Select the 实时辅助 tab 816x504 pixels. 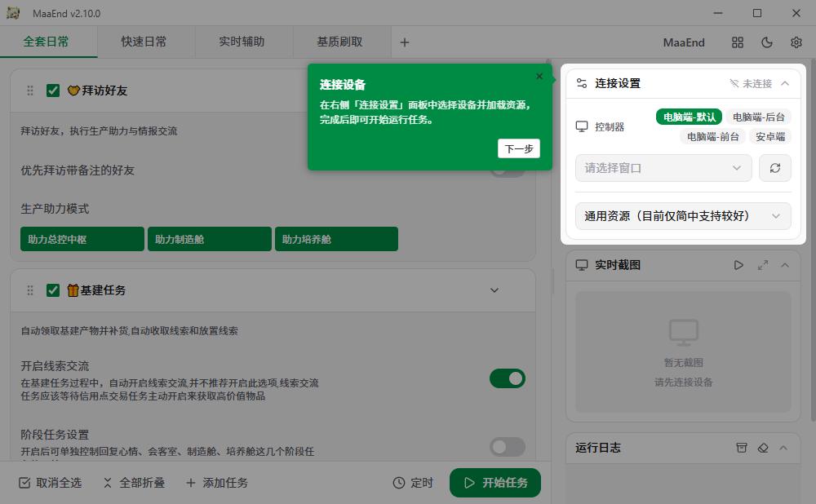pos(242,42)
